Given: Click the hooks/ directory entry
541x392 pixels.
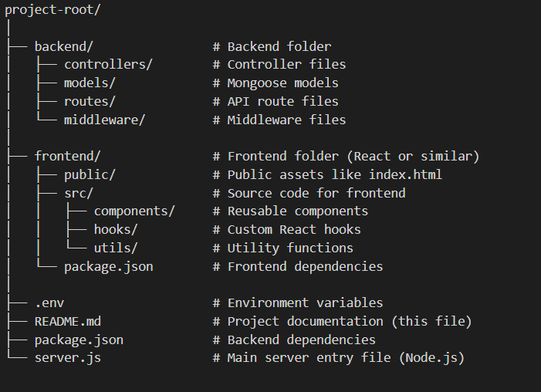Looking at the screenshot, I should point(116,229).
